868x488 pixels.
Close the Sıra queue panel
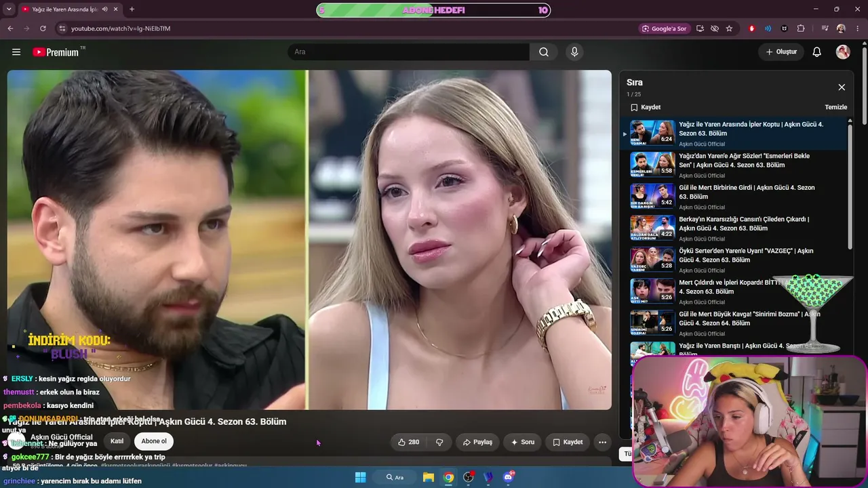pos(842,87)
